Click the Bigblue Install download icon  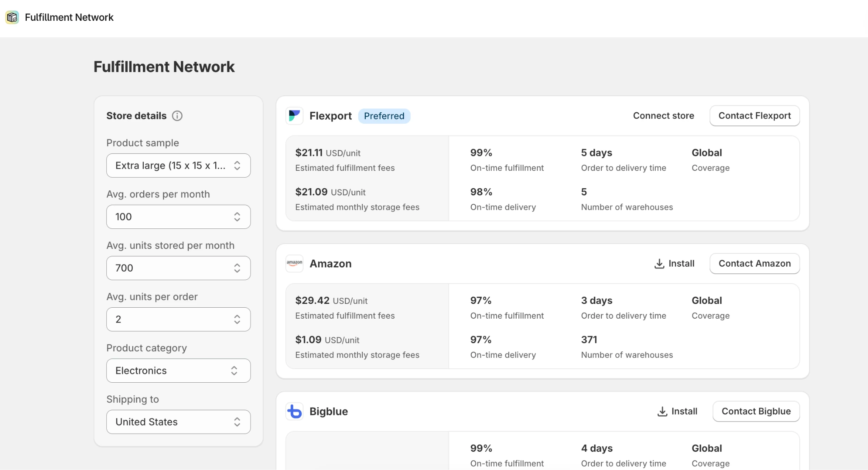(662, 411)
